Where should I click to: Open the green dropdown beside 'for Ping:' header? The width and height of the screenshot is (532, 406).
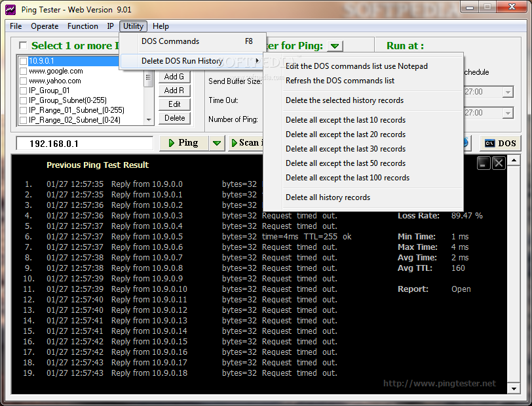[335, 46]
